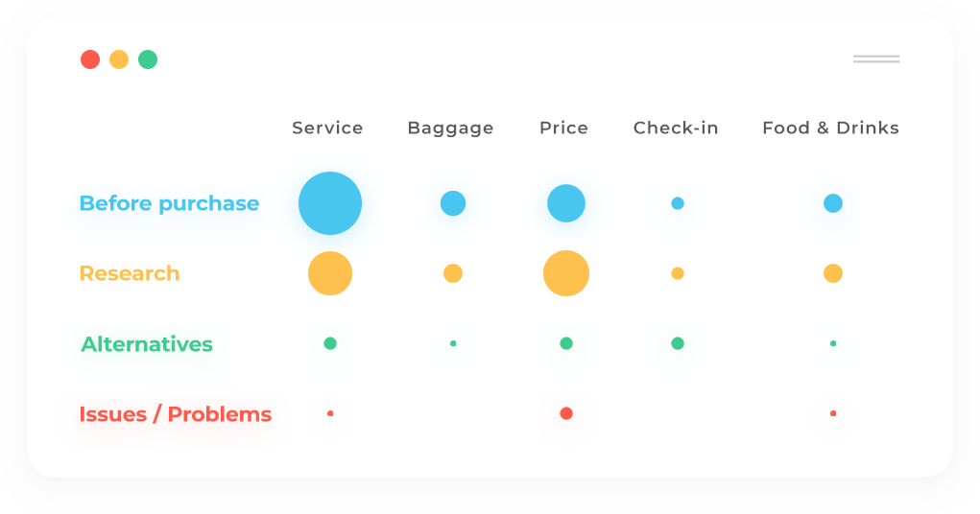This screenshot has width=980, height=514.
Task: Click the small red Service dot
Action: [330, 413]
